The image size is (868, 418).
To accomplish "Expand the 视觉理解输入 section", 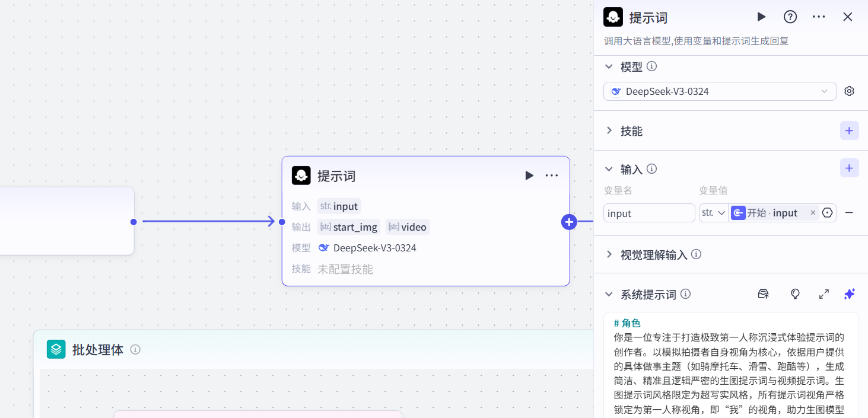I will (x=609, y=254).
